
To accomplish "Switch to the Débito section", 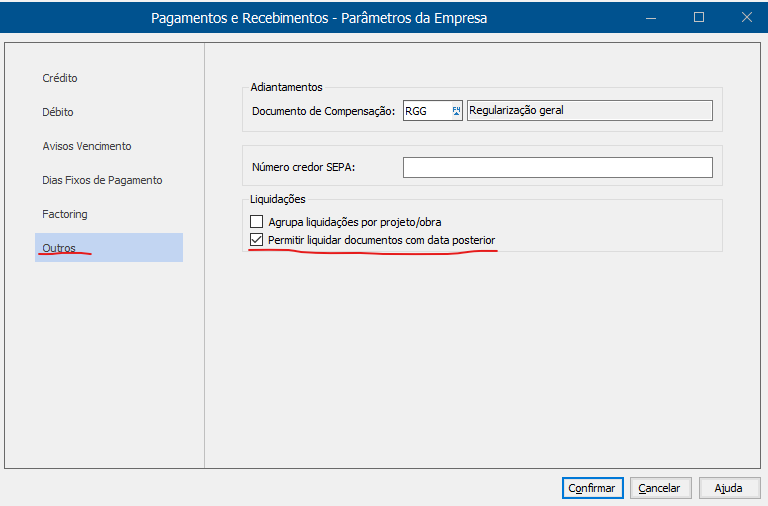I will coord(58,112).
